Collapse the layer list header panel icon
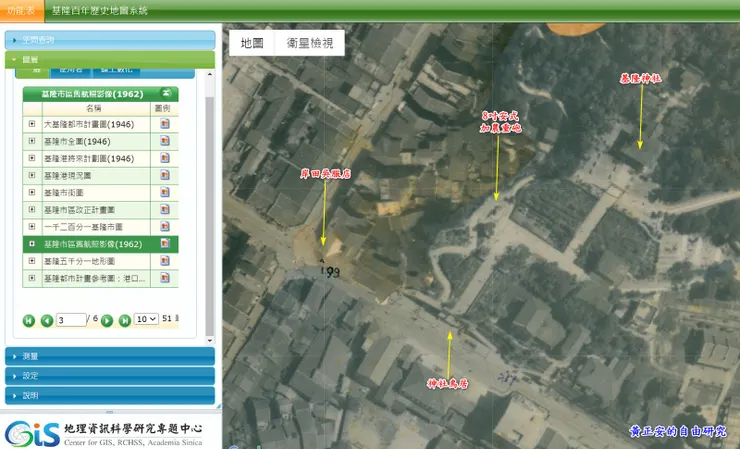 point(166,93)
